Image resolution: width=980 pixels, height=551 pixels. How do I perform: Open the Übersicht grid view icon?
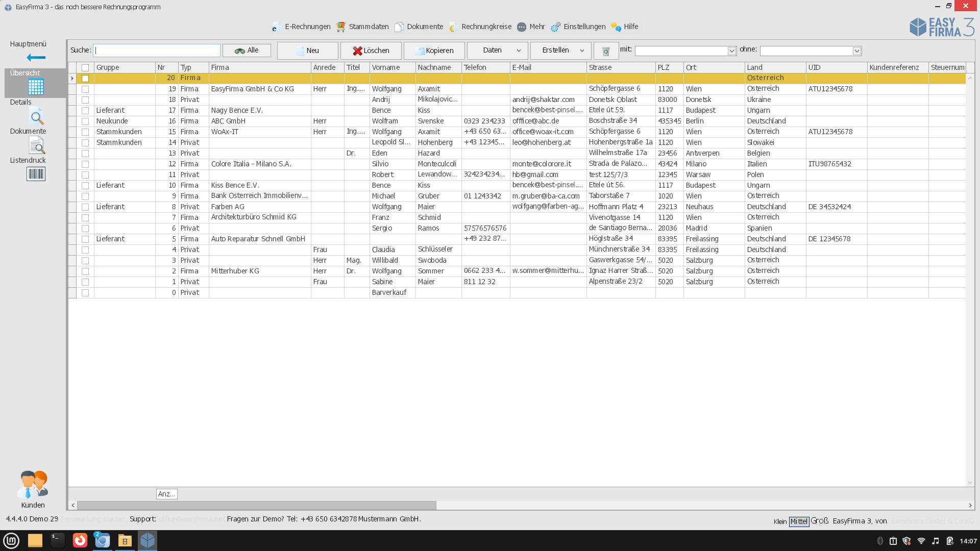click(36, 87)
